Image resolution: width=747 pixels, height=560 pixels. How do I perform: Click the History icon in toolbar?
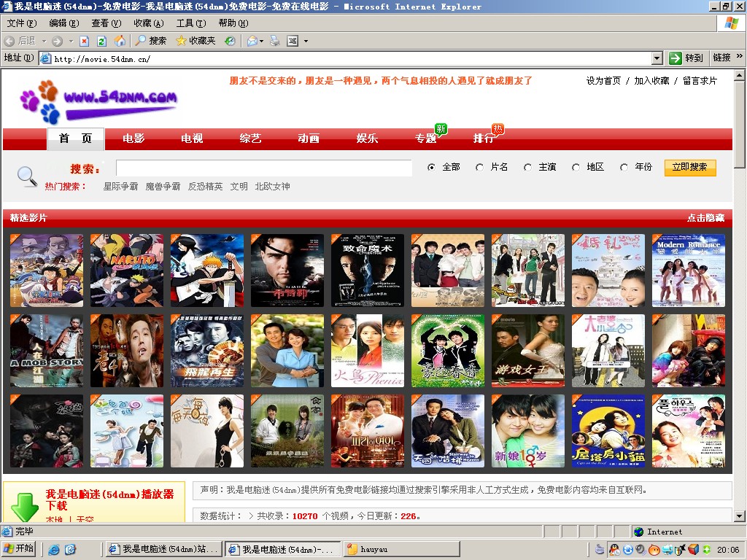click(x=230, y=42)
